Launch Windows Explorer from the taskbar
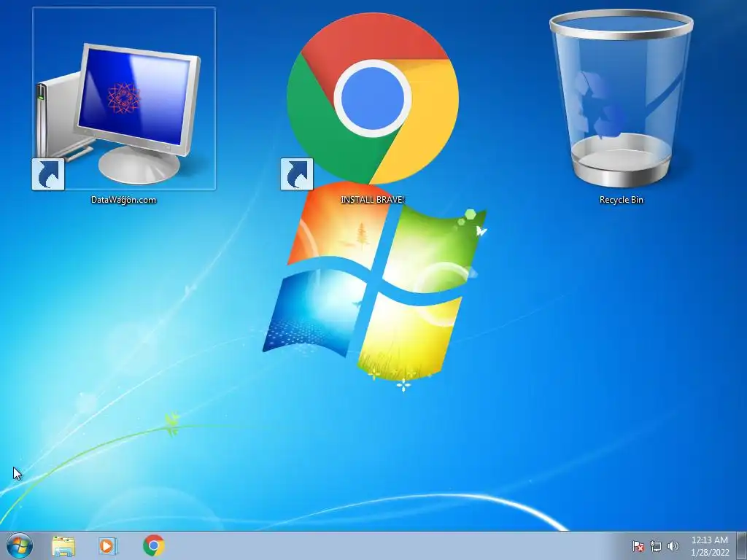The height and width of the screenshot is (560, 747). 63,545
